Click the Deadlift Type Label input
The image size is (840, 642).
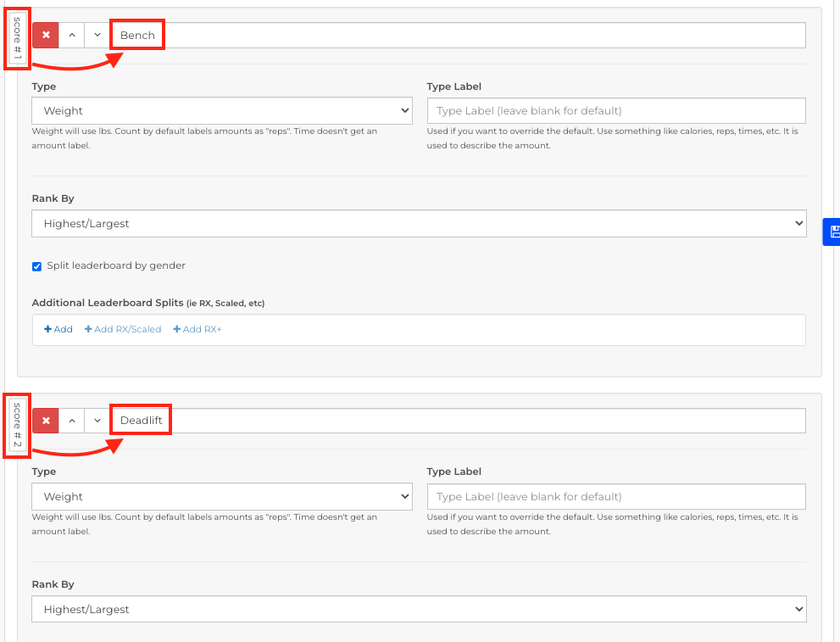point(616,497)
